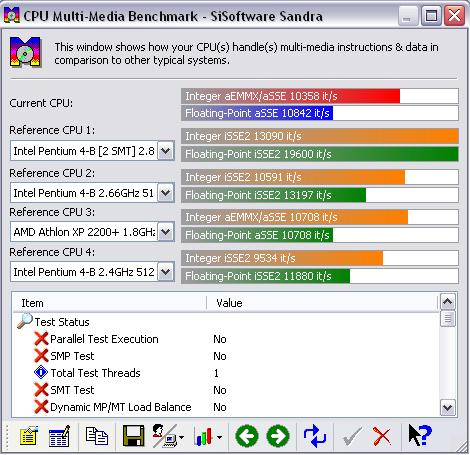Click the Integer iSSE2 9534 it/s bar
The height and width of the screenshot is (455, 470).
[x=320, y=258]
